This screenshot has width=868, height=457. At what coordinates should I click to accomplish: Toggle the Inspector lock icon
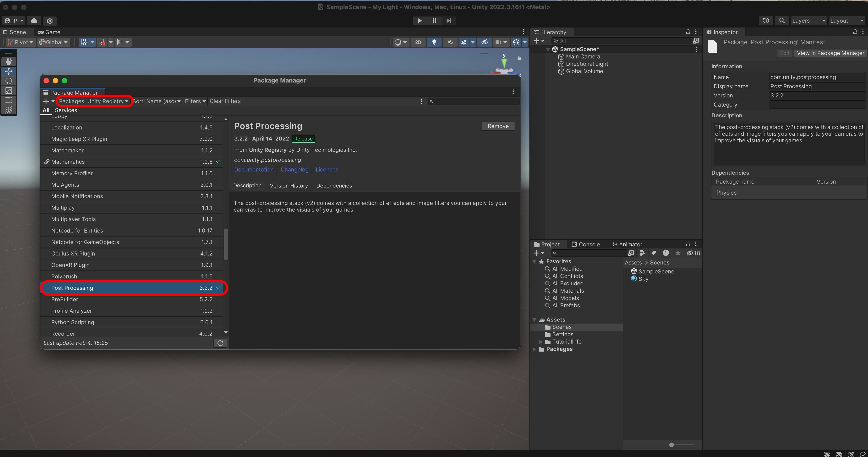click(855, 32)
